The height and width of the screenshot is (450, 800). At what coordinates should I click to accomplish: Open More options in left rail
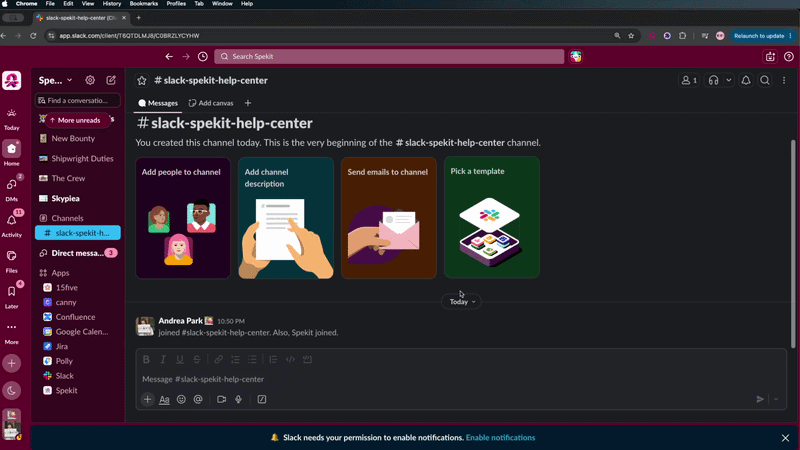[11, 332]
